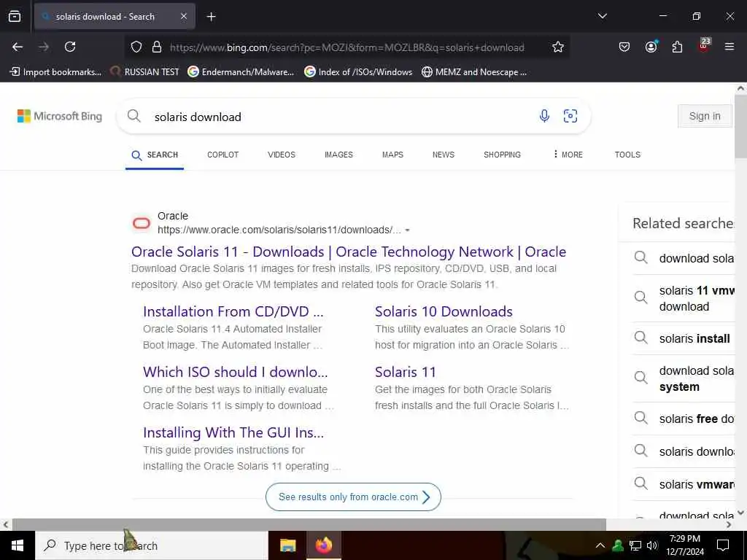747x560 pixels.
Task: Select related search solaris free download
Action: [x=684, y=419]
